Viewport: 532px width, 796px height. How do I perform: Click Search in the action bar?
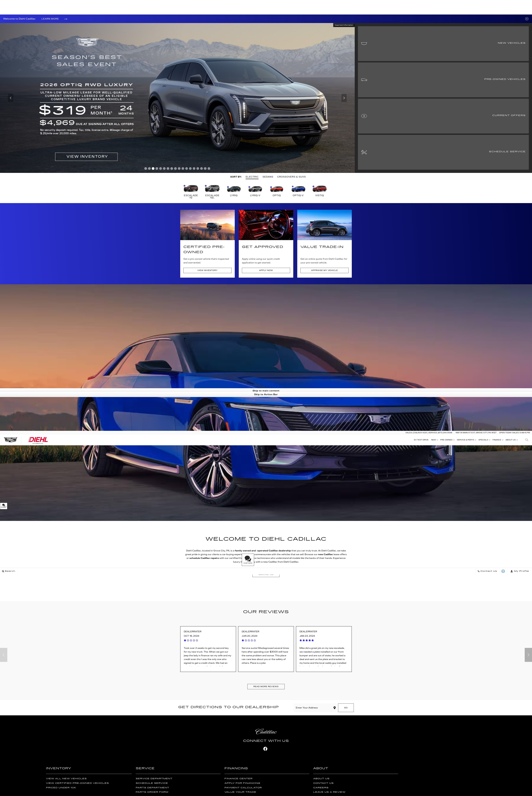coord(9,571)
